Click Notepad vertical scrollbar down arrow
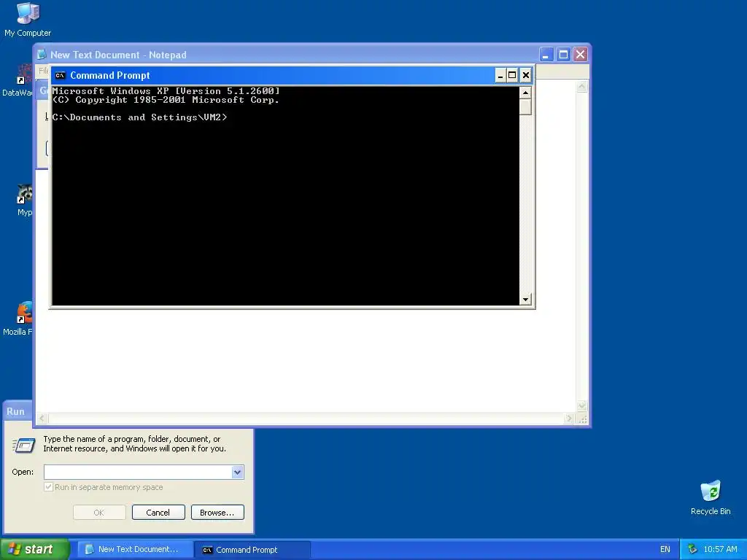747x560 pixels. (581, 406)
